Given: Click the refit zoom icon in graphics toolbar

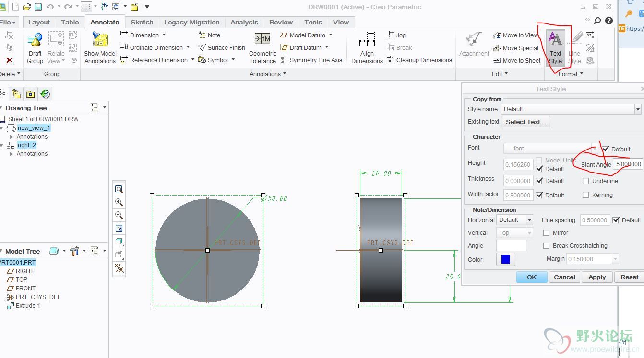Looking at the screenshot, I should click(x=119, y=189).
